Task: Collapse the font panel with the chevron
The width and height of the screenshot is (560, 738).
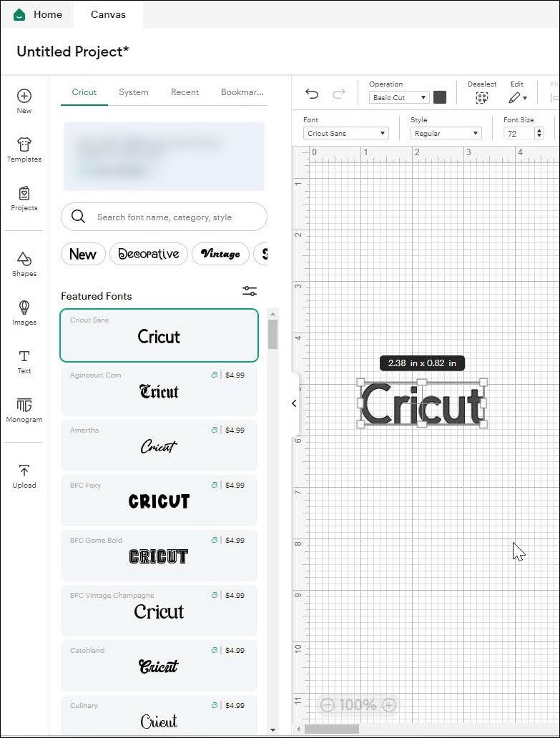Action: [294, 403]
